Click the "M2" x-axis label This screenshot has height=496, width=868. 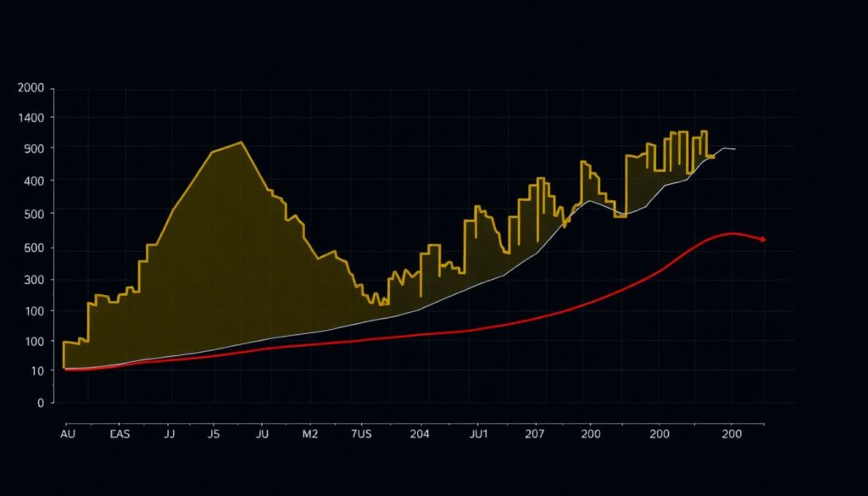click(310, 434)
